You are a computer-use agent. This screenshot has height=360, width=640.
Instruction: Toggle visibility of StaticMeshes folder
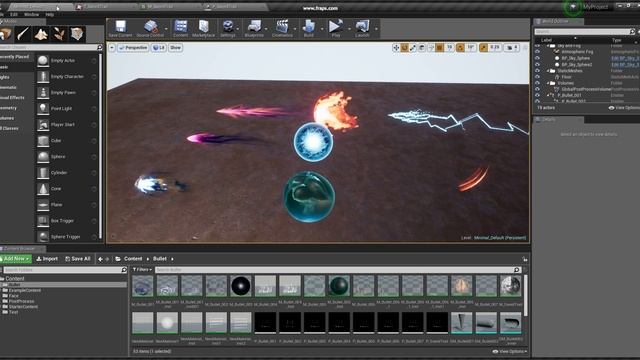tap(538, 71)
